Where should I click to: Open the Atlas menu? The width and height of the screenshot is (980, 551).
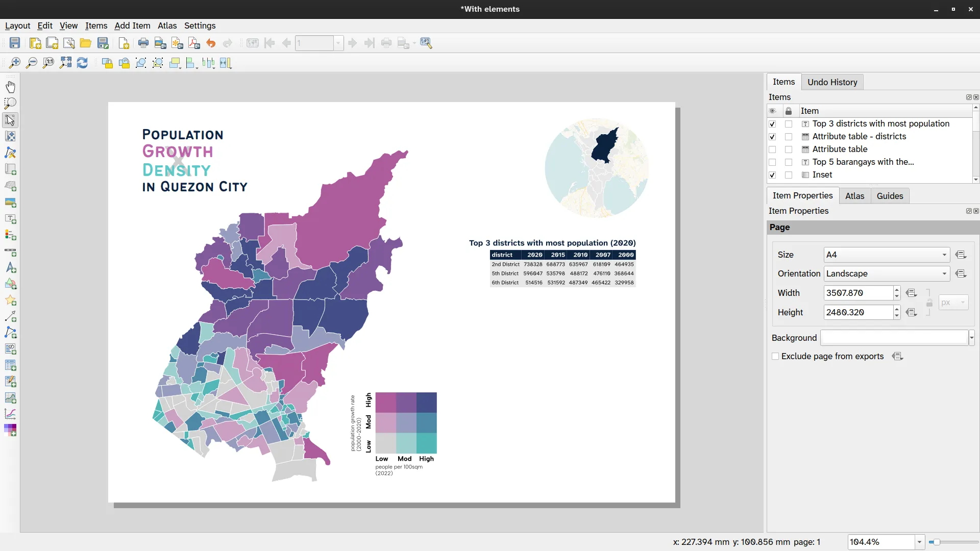(167, 26)
